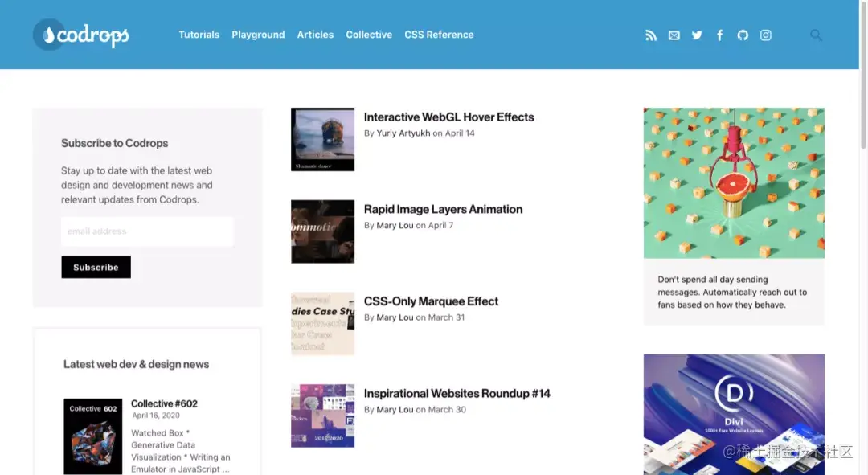The height and width of the screenshot is (475, 868).
Task: Open the Collective menu item
Action: coord(369,35)
